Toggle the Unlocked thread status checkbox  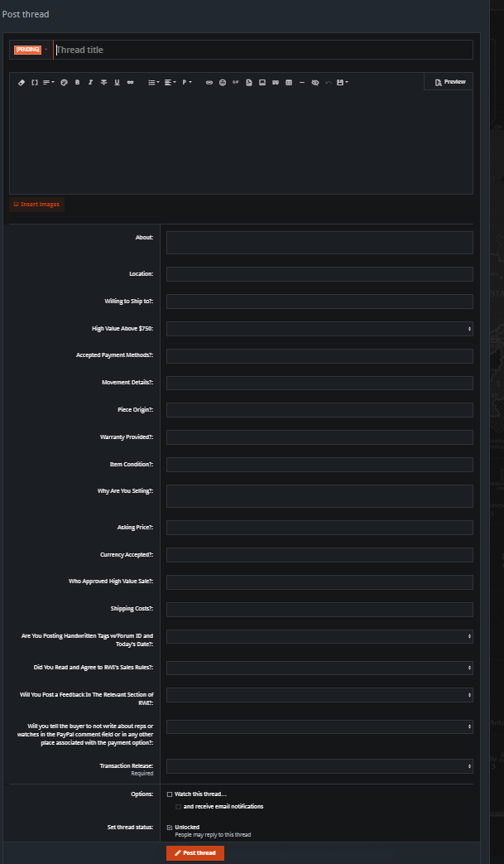tap(170, 827)
